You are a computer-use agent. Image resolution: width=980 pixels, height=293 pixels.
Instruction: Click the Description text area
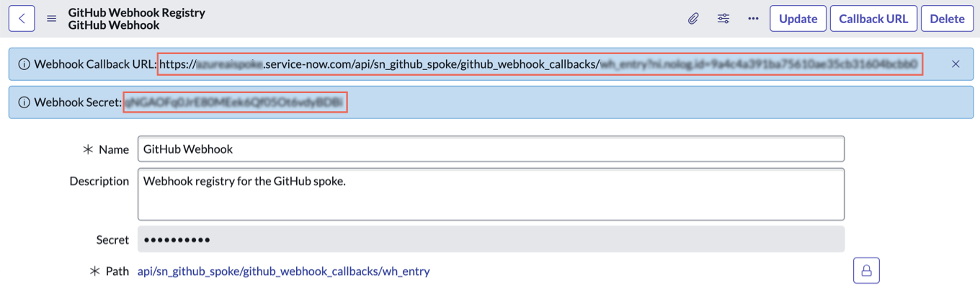(491, 194)
